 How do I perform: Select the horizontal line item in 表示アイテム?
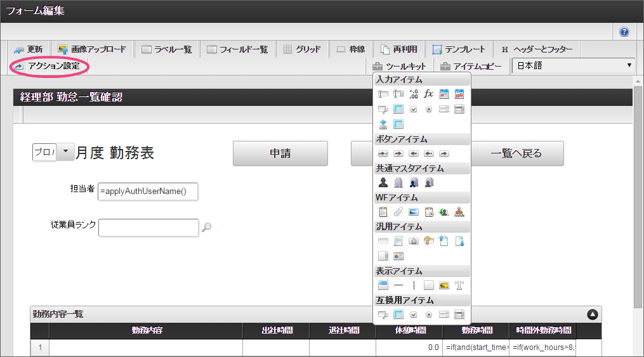(398, 285)
